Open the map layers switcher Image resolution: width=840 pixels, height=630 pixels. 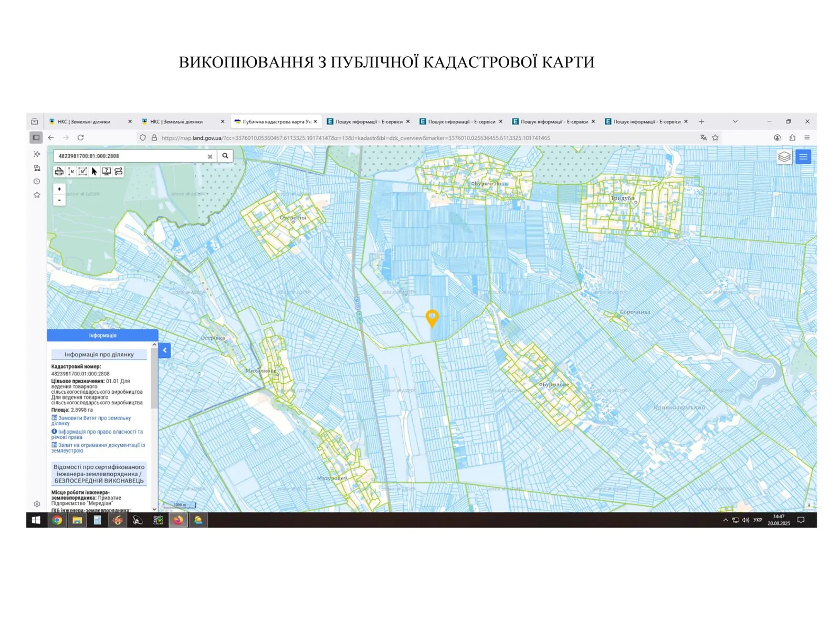click(784, 157)
